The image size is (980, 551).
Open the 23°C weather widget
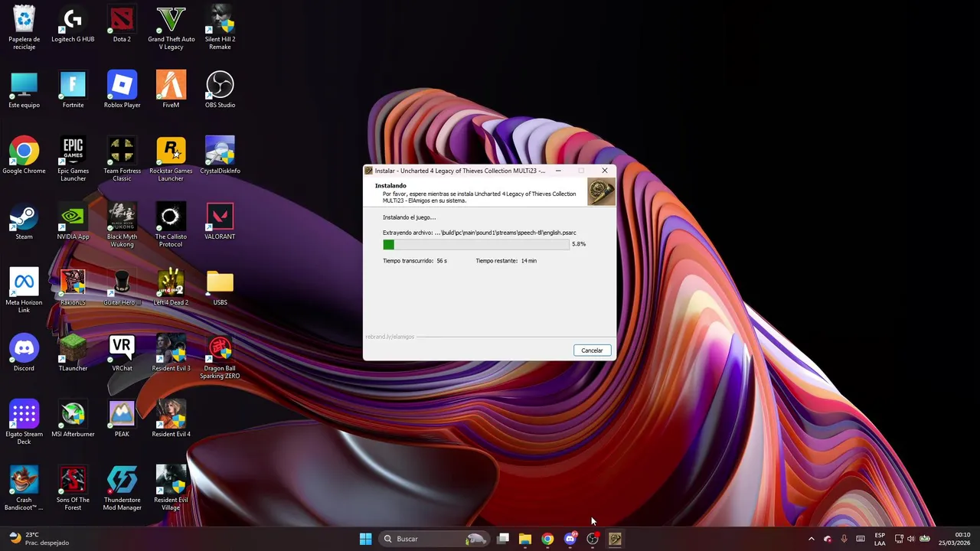(40, 539)
